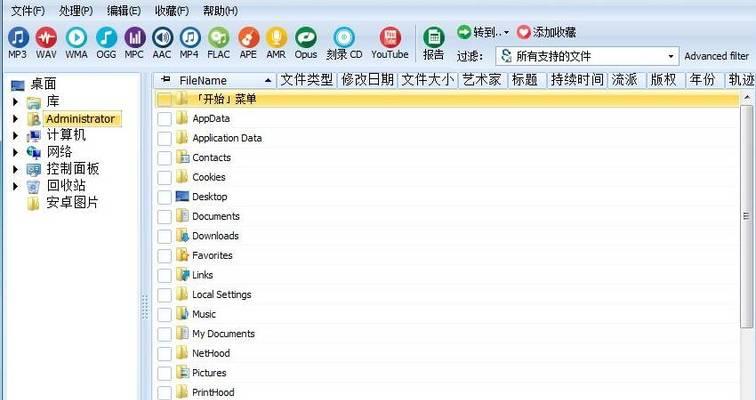Viewport: 756px width, 400px height.
Task: Expand the 库 tree node
Action: [x=15, y=102]
